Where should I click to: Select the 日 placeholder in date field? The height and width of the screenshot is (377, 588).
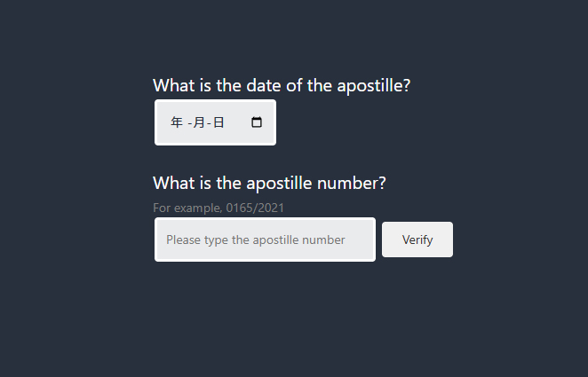(219, 122)
